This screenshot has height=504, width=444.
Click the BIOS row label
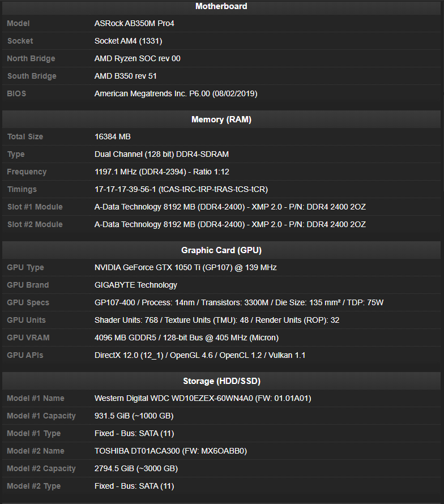coord(16,94)
